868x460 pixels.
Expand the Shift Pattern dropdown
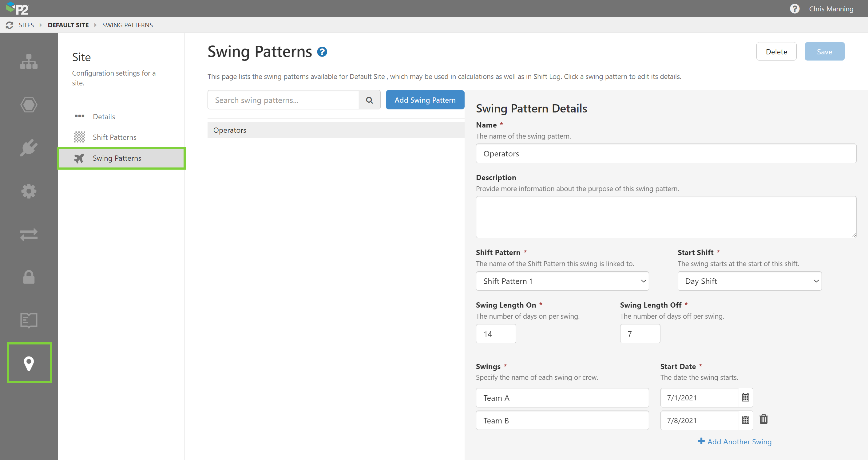click(562, 281)
